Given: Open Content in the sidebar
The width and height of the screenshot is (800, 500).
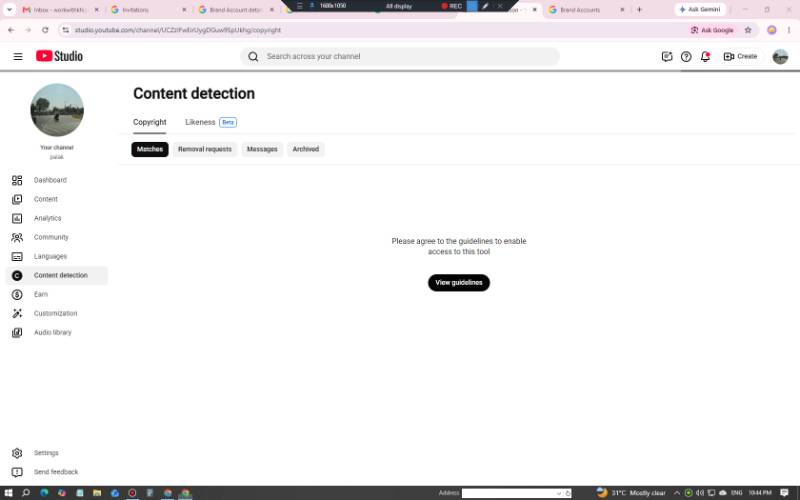Looking at the screenshot, I should 57,199.
